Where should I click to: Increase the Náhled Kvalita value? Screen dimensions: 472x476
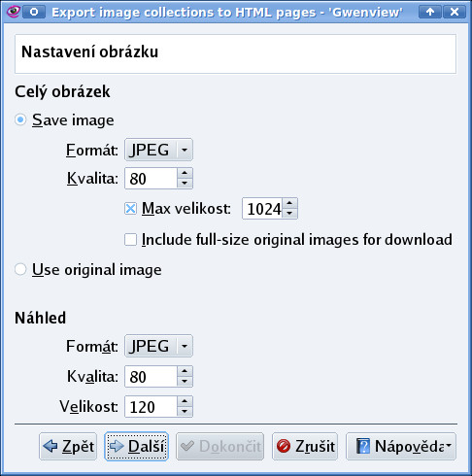coord(185,371)
